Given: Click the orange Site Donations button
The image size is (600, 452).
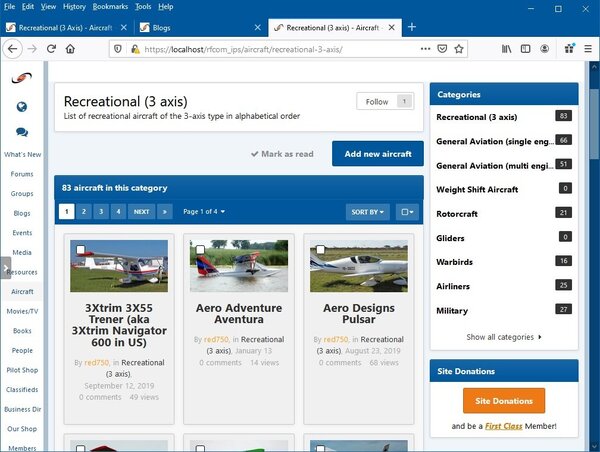Looking at the screenshot, I should coord(504,400).
